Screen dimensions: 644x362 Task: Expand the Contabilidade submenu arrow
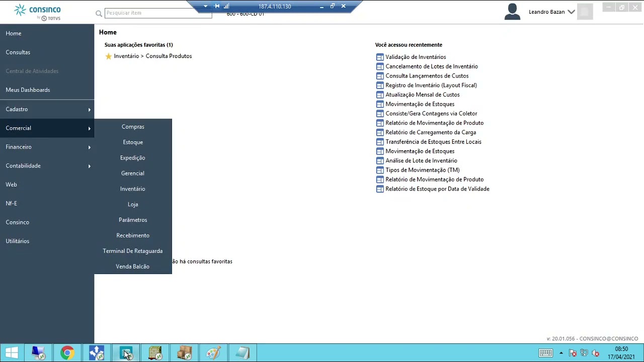point(90,166)
